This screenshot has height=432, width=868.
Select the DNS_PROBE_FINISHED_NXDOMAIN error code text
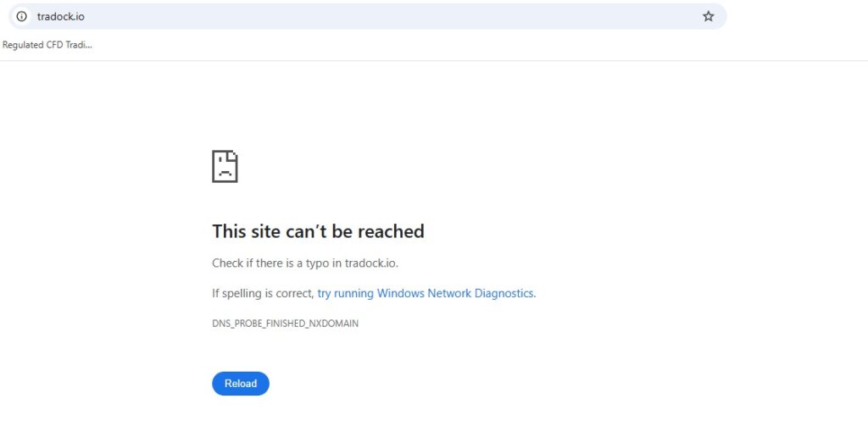[x=285, y=324]
